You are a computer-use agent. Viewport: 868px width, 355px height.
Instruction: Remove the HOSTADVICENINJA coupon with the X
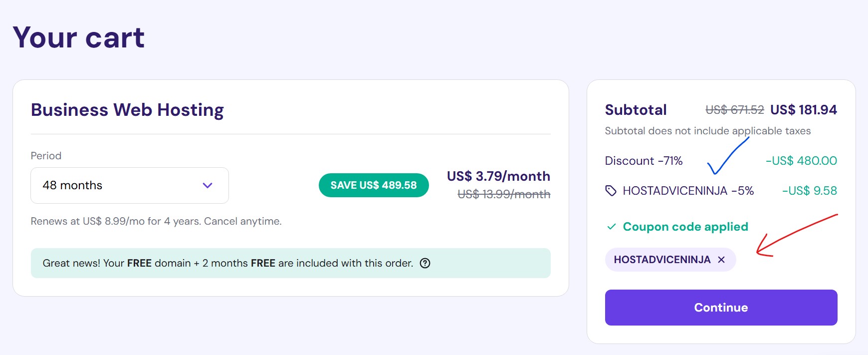click(722, 260)
